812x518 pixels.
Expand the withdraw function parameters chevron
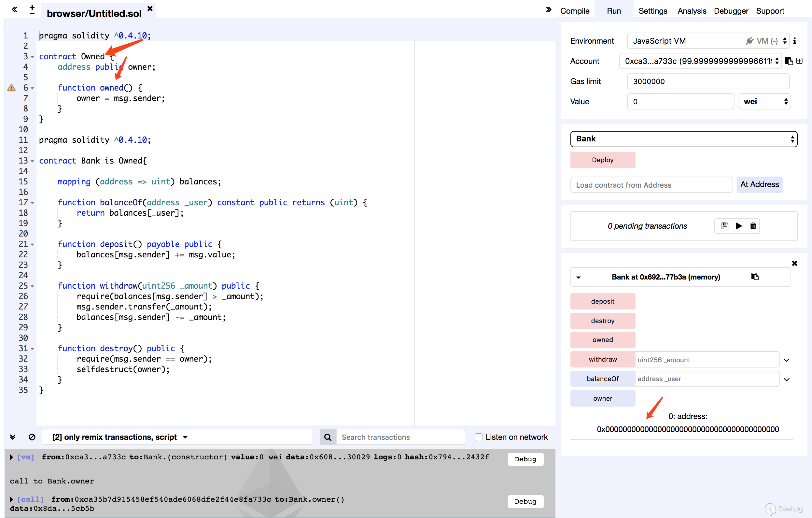click(x=786, y=360)
